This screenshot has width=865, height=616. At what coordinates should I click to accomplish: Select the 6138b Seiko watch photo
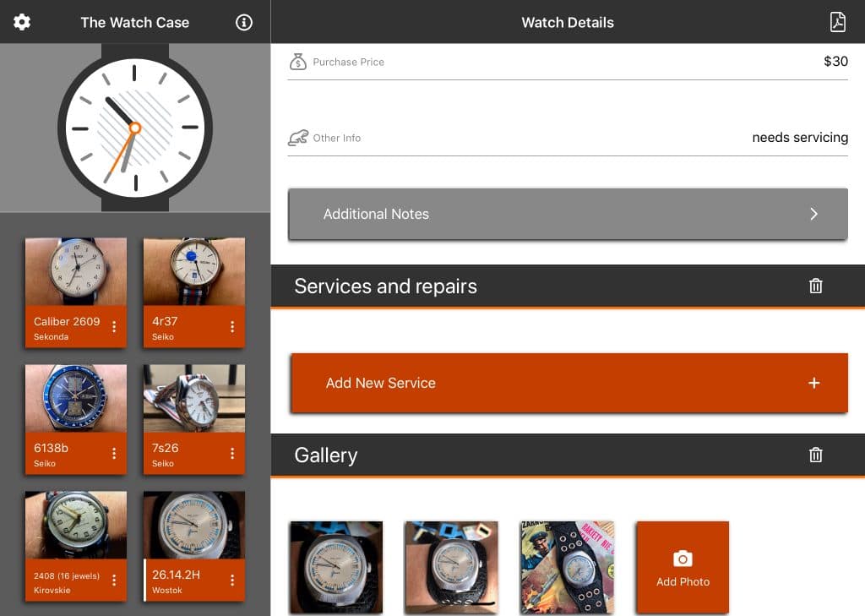click(x=76, y=398)
